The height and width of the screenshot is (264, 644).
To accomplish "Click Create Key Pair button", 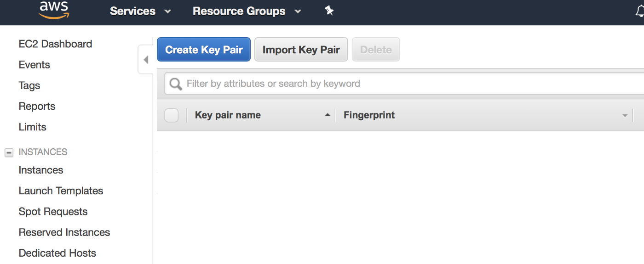I will (x=204, y=50).
